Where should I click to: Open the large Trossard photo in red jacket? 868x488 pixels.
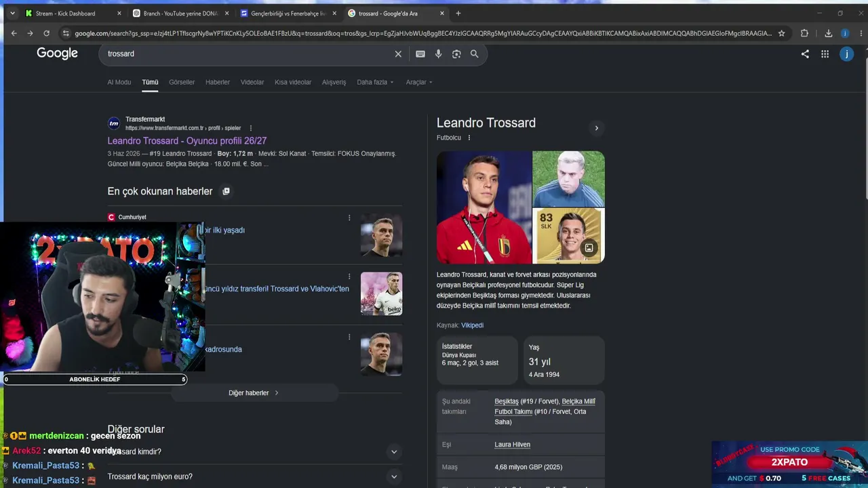tap(484, 207)
